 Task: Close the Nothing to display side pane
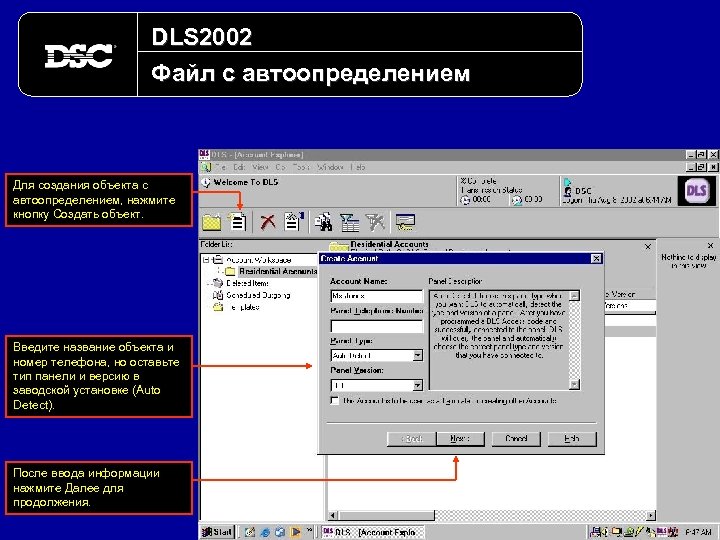click(710, 246)
